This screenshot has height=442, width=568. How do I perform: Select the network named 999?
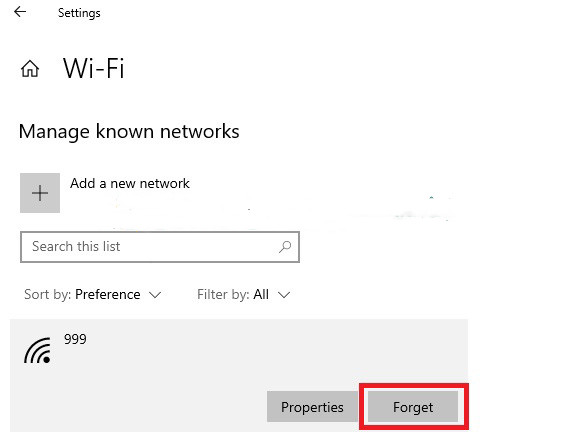pyautogui.click(x=75, y=339)
